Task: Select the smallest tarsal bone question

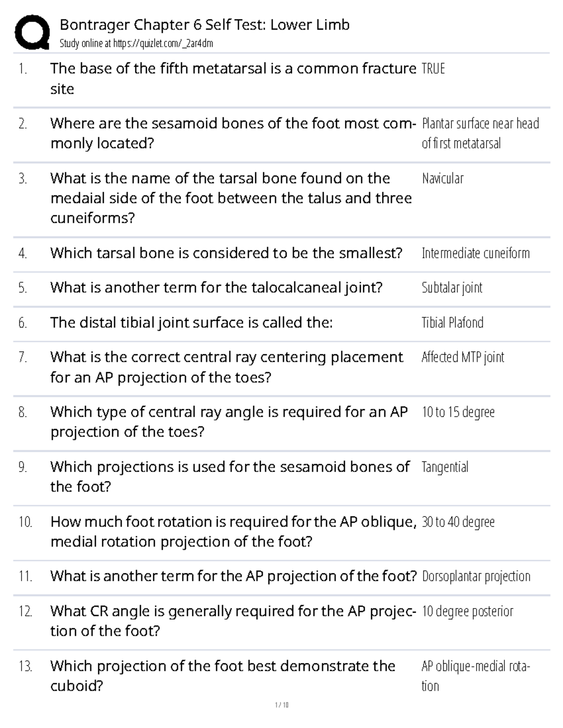Action: [x=226, y=253]
